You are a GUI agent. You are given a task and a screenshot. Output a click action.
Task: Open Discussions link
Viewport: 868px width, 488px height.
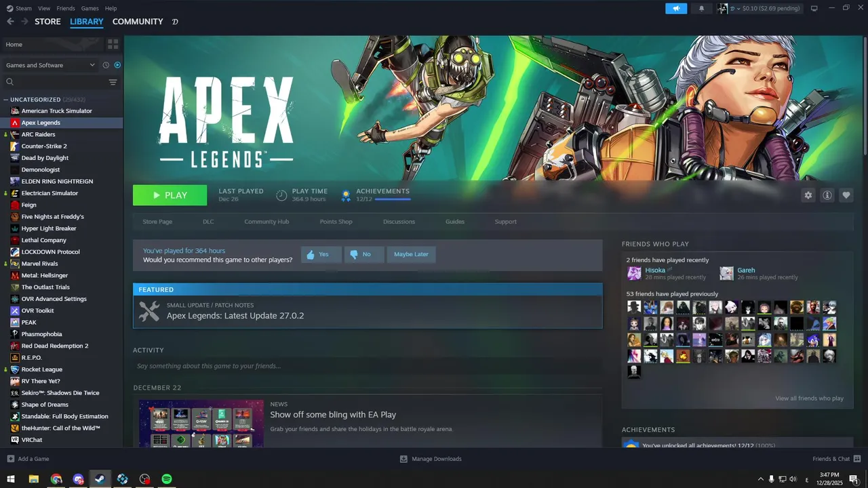[399, 222]
